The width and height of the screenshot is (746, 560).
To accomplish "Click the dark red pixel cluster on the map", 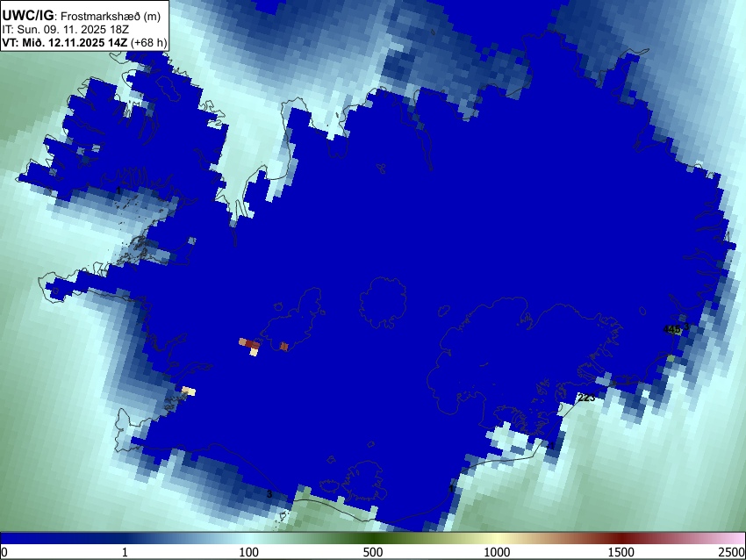I will click(x=252, y=344).
